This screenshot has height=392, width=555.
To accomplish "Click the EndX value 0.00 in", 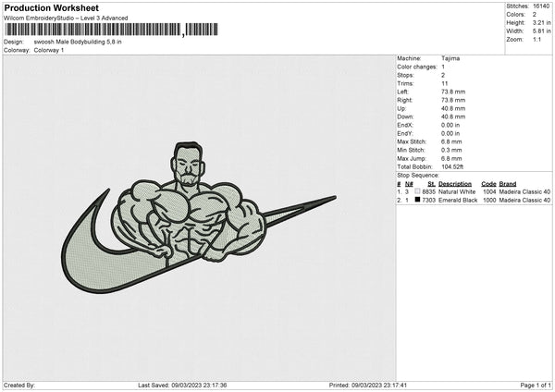I will pos(450,125).
